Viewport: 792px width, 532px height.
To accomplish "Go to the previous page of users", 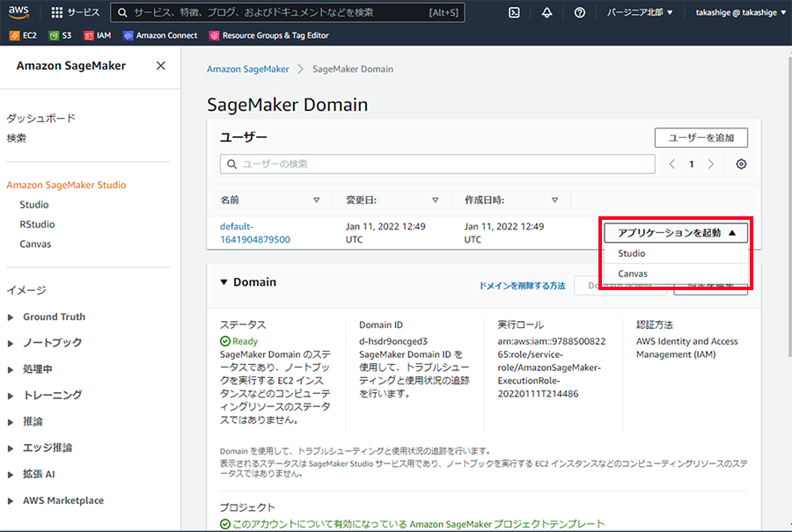I will click(x=671, y=164).
